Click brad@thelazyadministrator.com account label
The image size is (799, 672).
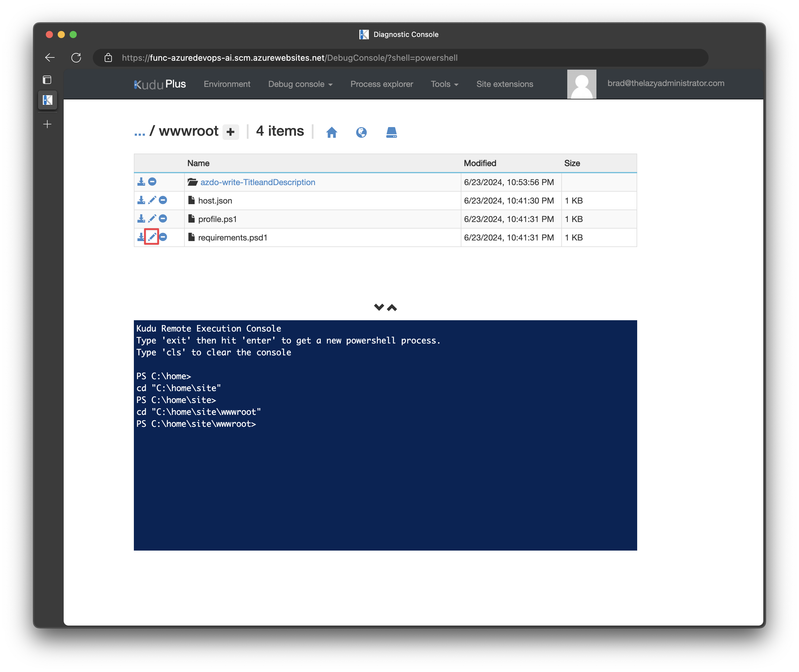click(x=666, y=83)
